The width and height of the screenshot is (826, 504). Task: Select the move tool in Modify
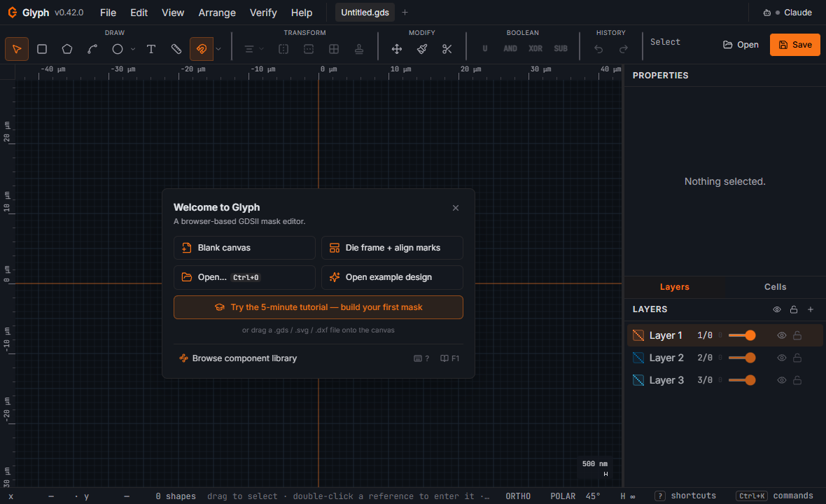[x=397, y=49]
